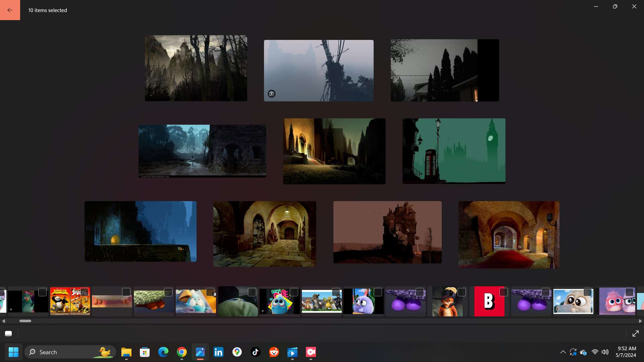The width and height of the screenshot is (644, 362).
Task: Click the OneDrive cloud tray icon
Action: pyautogui.click(x=584, y=352)
